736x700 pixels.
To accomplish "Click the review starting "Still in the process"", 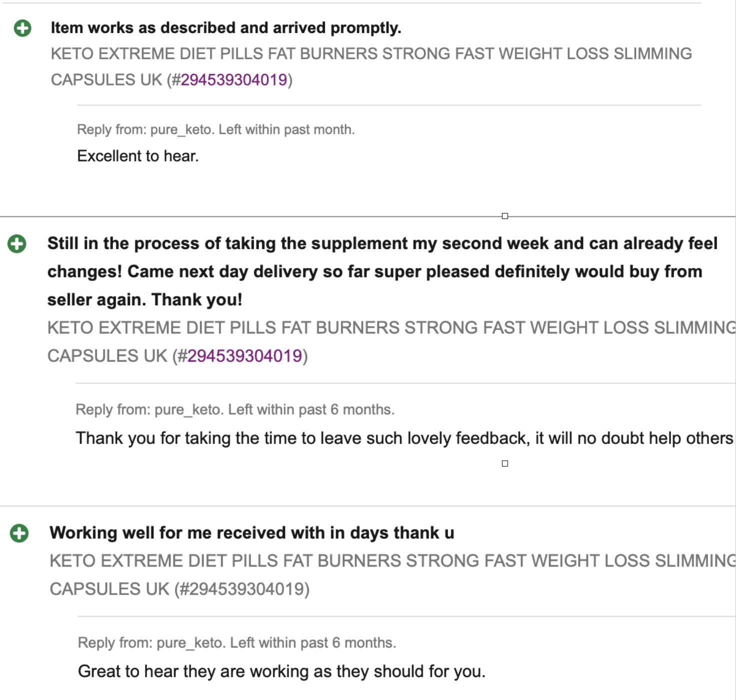I will click(x=382, y=271).
